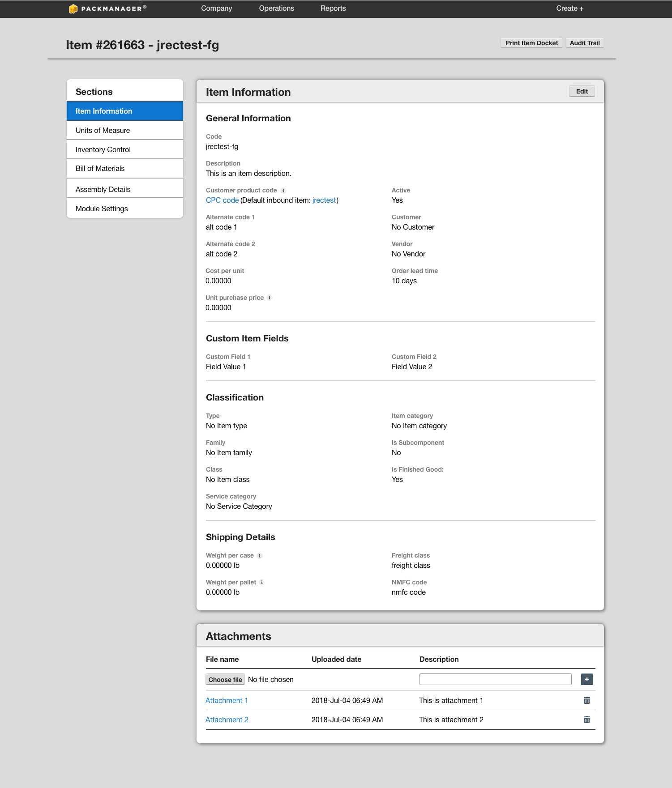Go to Bill of Materials section
Viewport: 672px width, 788px height.
coord(125,169)
